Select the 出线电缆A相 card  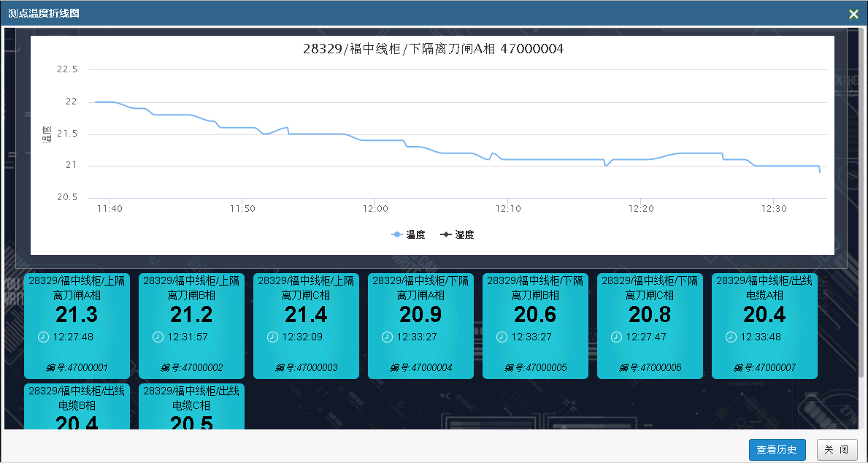point(764,326)
